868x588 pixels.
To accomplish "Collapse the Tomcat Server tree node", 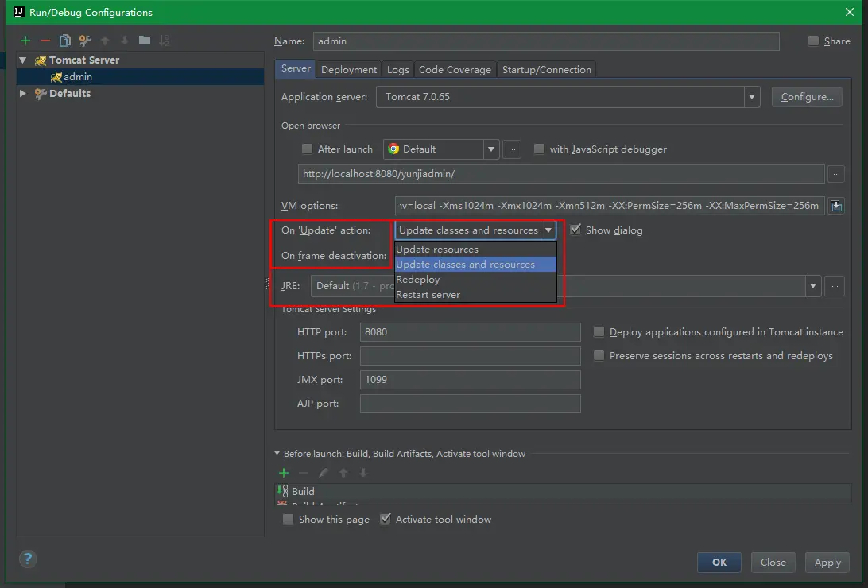I will coord(23,60).
